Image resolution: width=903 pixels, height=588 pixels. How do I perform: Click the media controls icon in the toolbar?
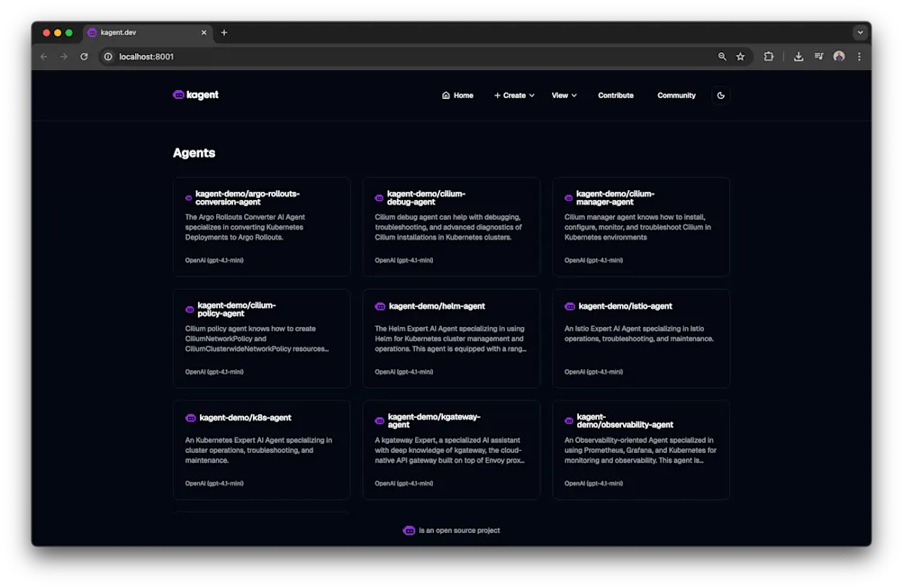coord(818,56)
